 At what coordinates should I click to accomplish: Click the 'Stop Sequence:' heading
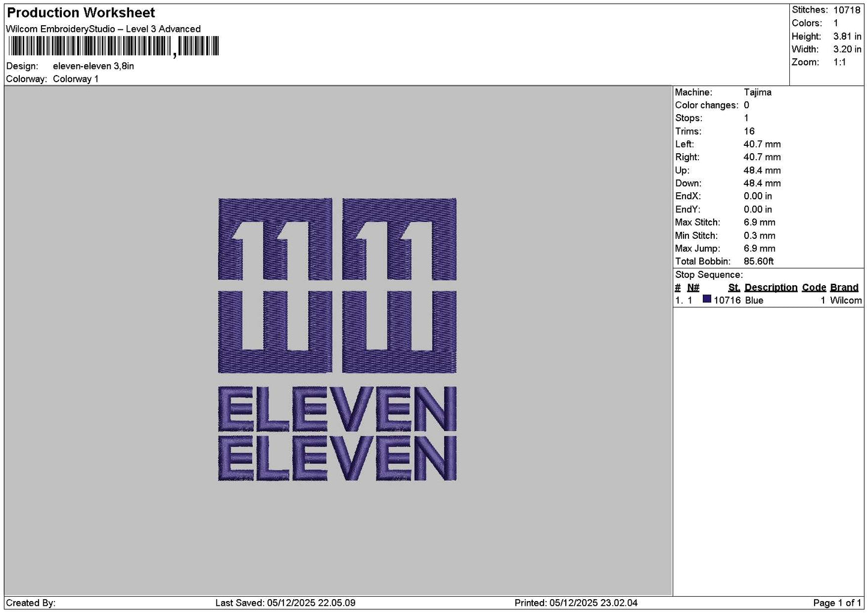tap(709, 275)
